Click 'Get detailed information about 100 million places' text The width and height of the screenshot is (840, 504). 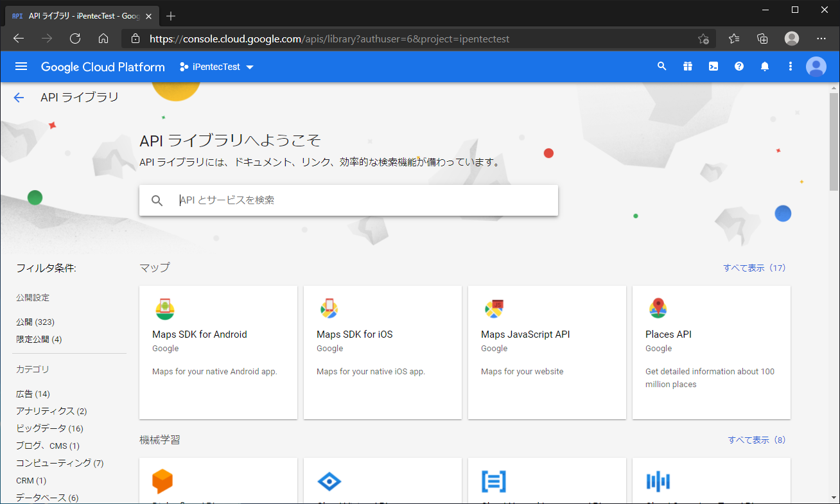[710, 378]
